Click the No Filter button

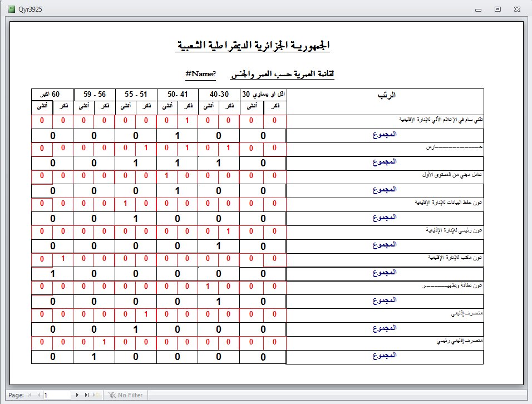125,395
